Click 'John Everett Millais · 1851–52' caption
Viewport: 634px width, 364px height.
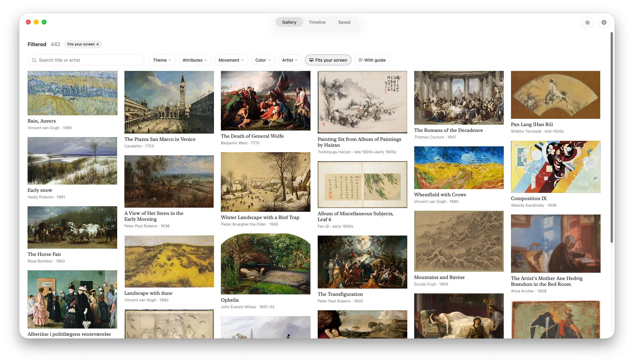[248, 307]
